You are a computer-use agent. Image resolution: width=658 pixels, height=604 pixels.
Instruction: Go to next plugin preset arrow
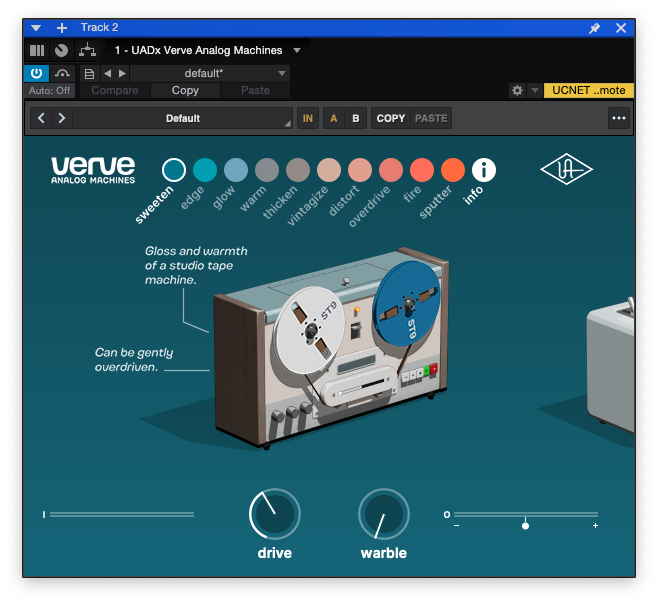pos(62,118)
